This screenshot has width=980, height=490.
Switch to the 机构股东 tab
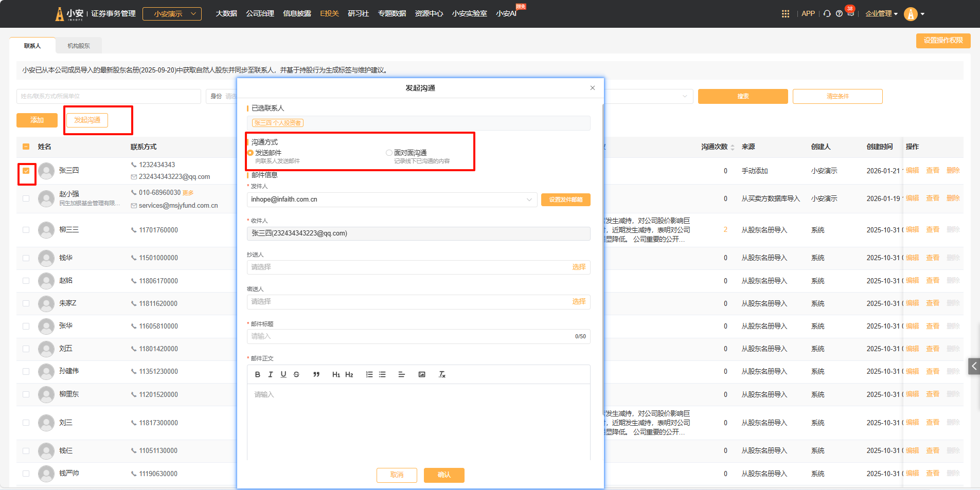79,46
